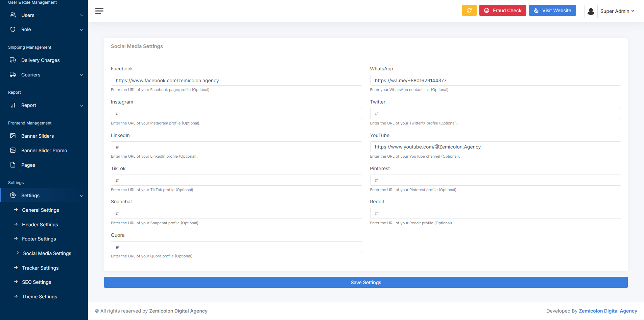Click the Report bar chart icon
The image size is (644, 320).
coord(13,105)
